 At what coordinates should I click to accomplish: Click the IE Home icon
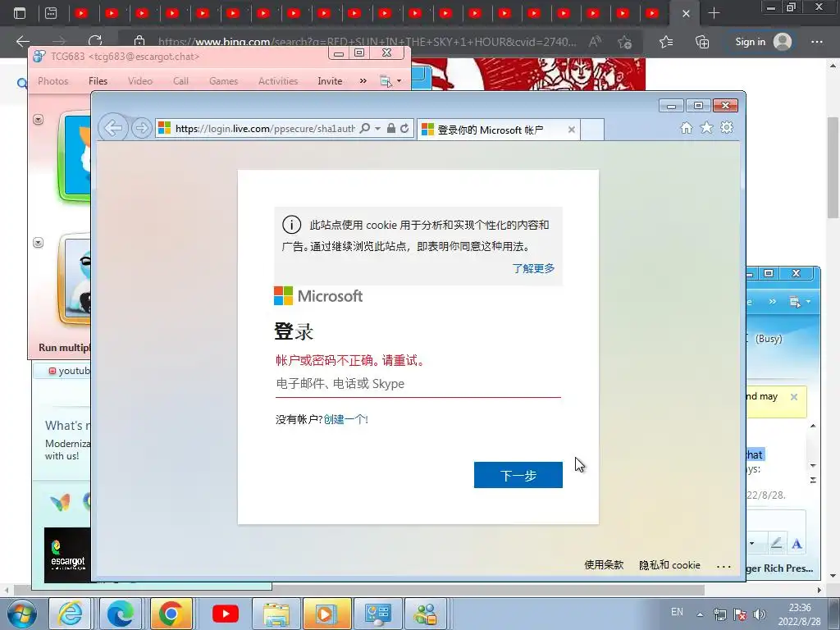(x=687, y=127)
